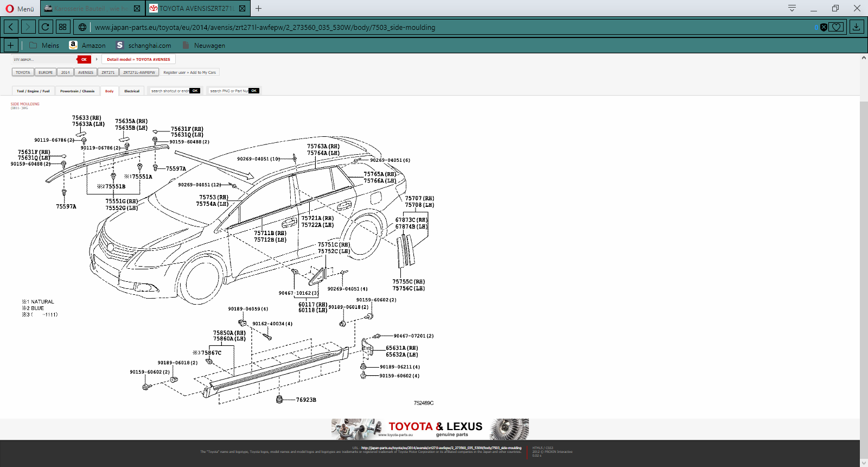Open the Tool / Engine / Fuel tab

click(33, 91)
